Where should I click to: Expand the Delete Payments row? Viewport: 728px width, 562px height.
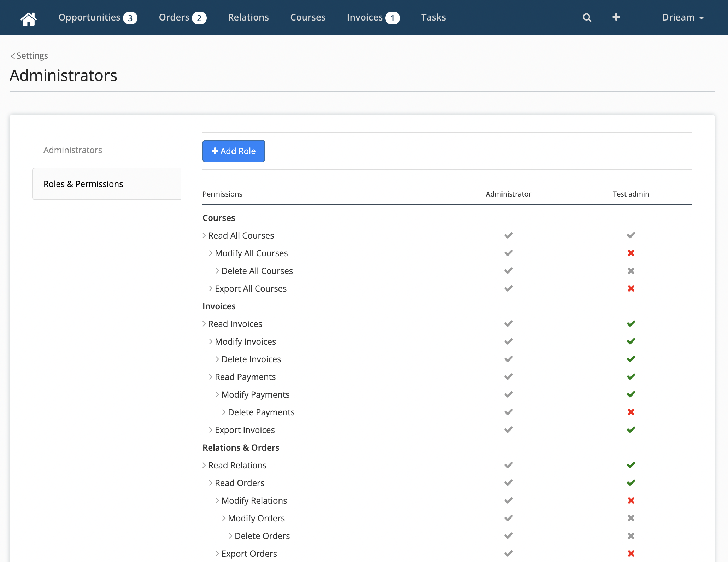pyautogui.click(x=224, y=412)
